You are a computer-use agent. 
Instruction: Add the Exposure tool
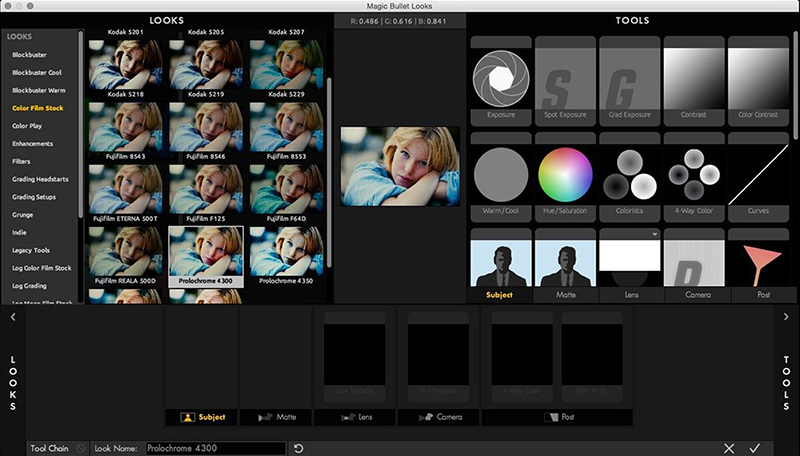tap(501, 81)
